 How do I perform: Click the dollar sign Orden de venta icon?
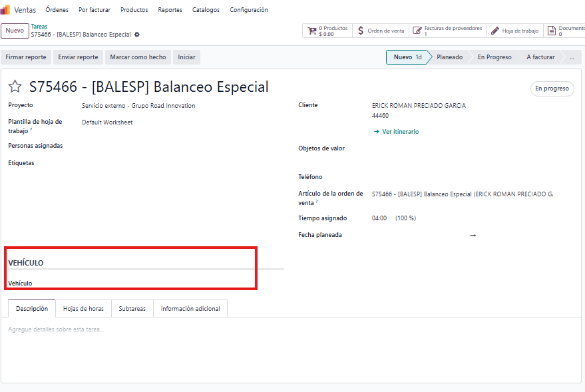361,31
